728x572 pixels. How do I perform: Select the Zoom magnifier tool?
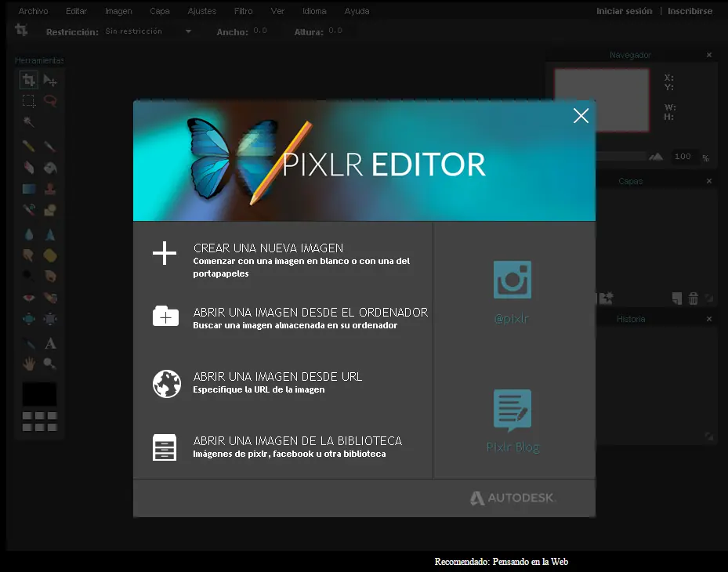pos(50,364)
